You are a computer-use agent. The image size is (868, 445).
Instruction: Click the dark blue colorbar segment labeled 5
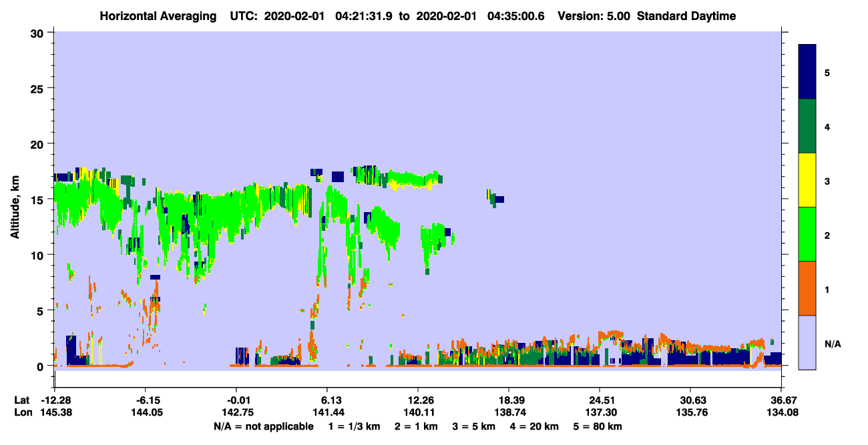pos(807,72)
